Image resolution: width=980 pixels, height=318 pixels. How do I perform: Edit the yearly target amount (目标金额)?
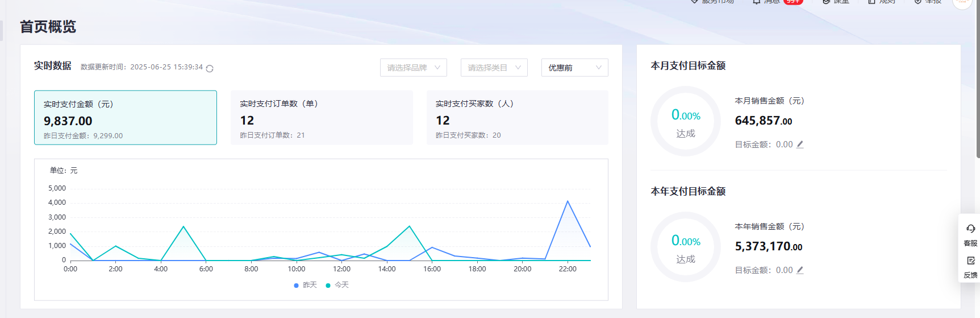click(800, 270)
